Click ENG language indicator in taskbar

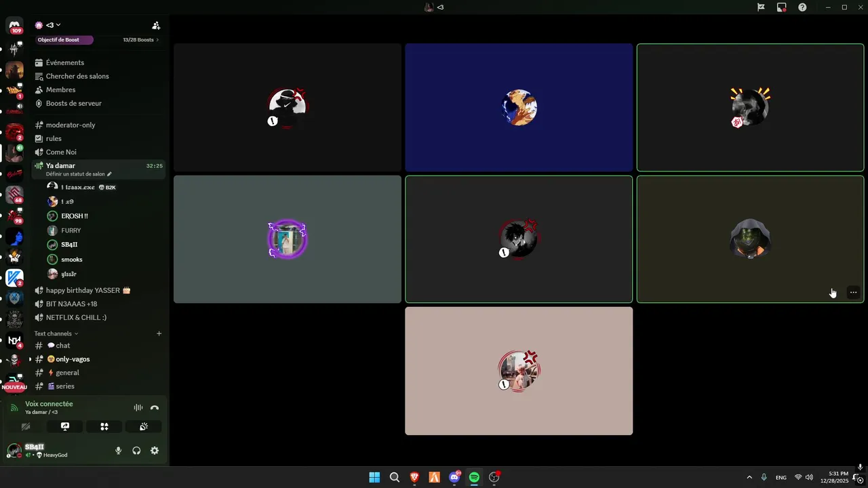tap(781, 477)
